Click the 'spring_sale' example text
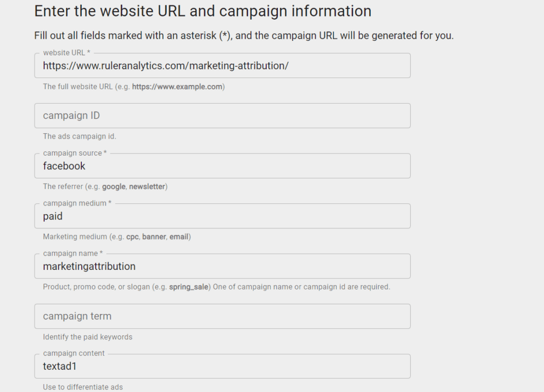Screen dimensions: 544x392 [189, 287]
